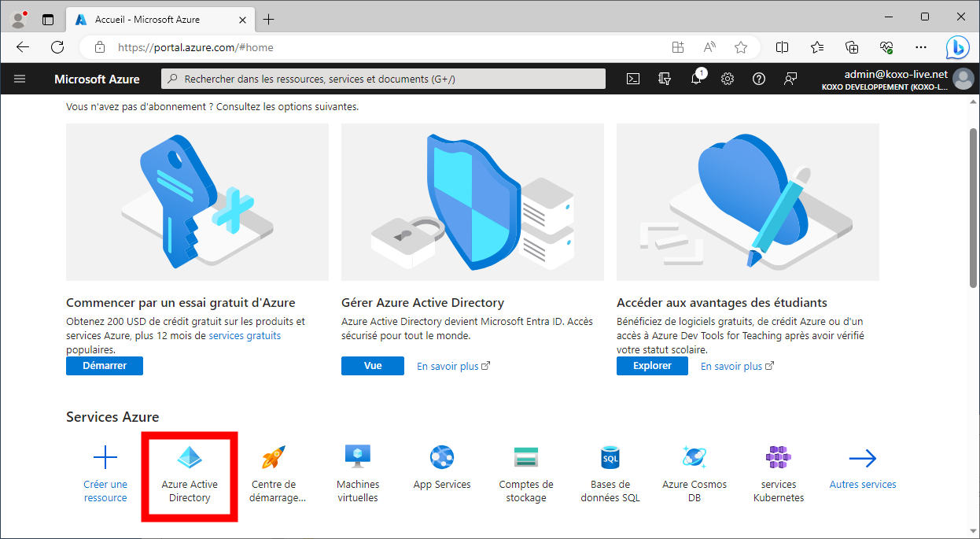Open Machines virtuelles service icon
The image size is (980, 539).
pos(358,457)
